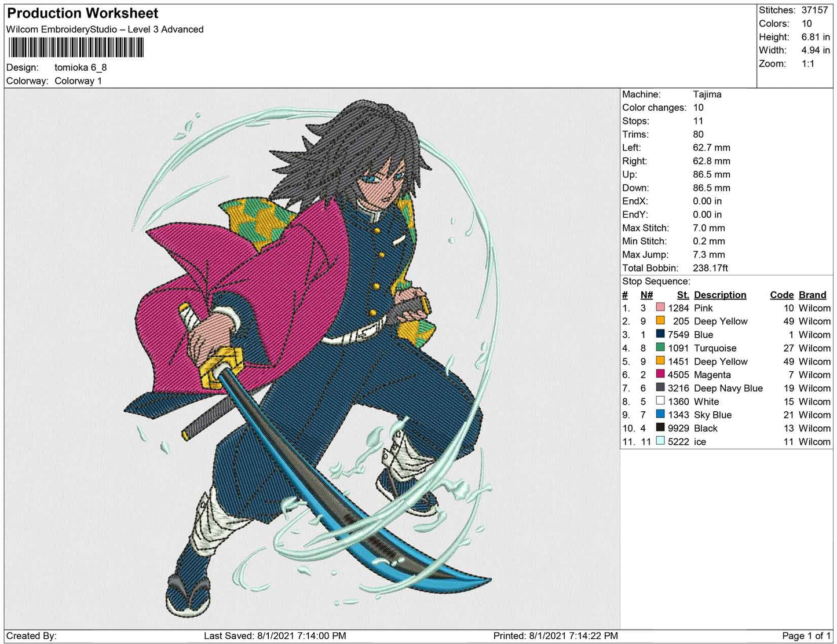This screenshot has height=644, width=837.
Task: Select the 'Deep Navy Blue' description text
Action: tap(728, 388)
